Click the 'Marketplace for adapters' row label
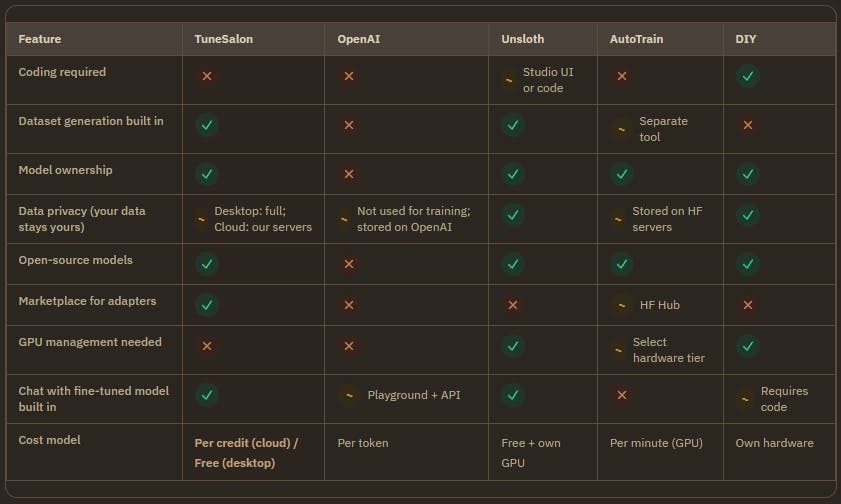Screen dimensions: 841x504 tap(87, 301)
